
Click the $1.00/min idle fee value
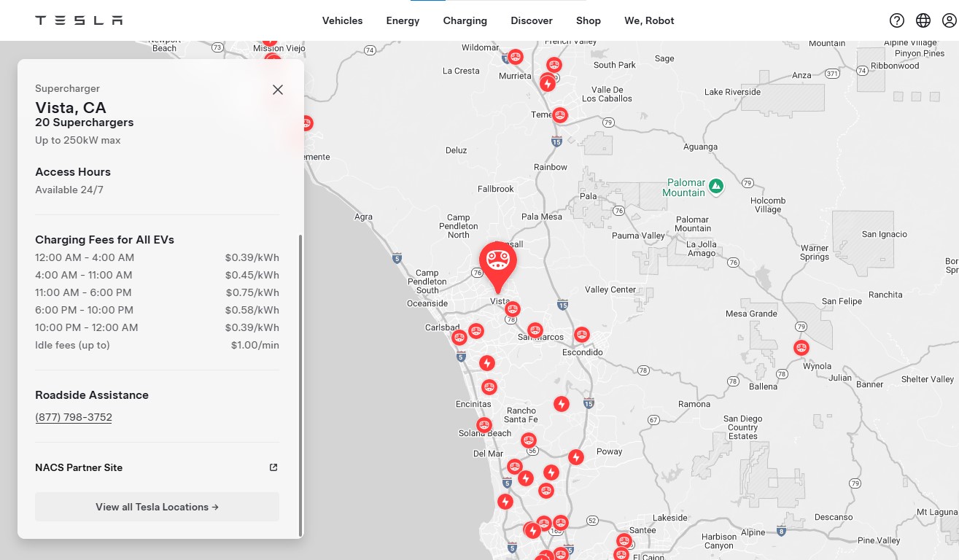tap(255, 345)
